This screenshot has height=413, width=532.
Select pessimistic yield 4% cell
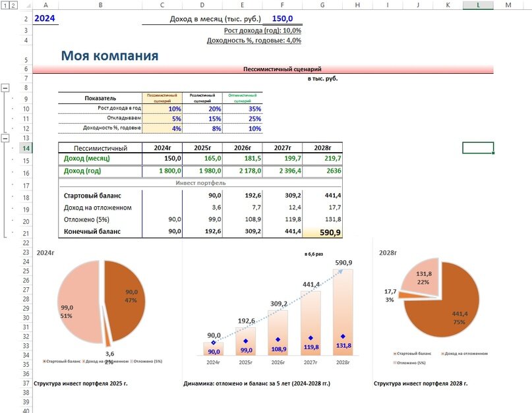162,128
